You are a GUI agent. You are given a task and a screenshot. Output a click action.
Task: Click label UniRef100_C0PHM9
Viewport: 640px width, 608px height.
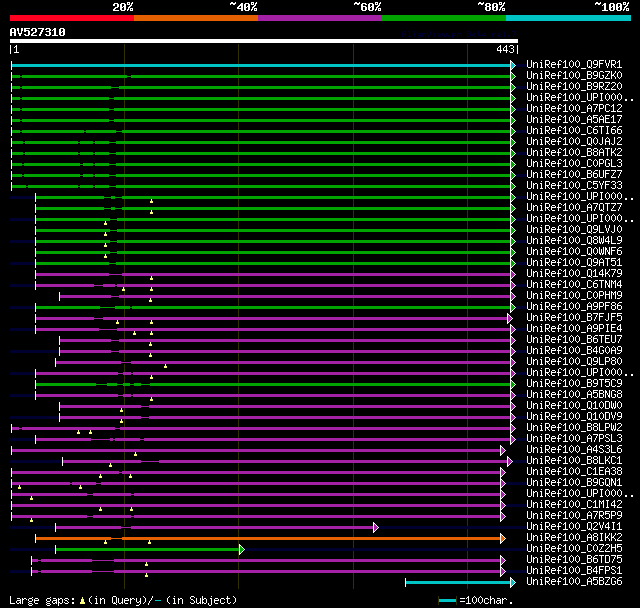(x=574, y=296)
